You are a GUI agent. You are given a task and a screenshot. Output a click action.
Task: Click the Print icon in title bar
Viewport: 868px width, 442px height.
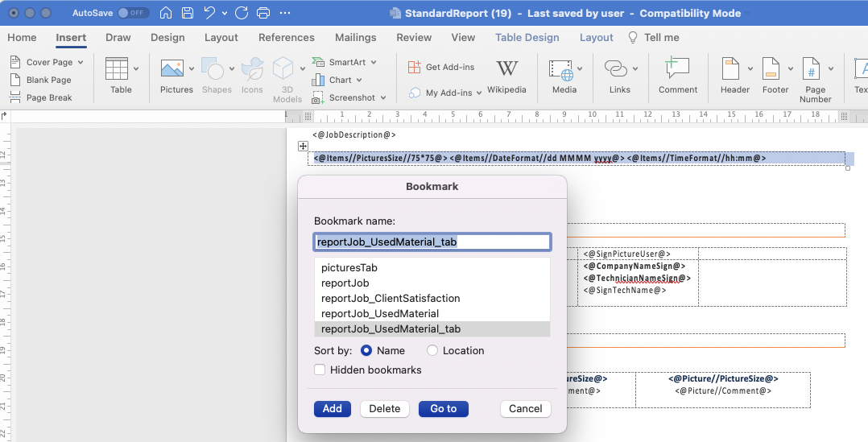(263, 13)
